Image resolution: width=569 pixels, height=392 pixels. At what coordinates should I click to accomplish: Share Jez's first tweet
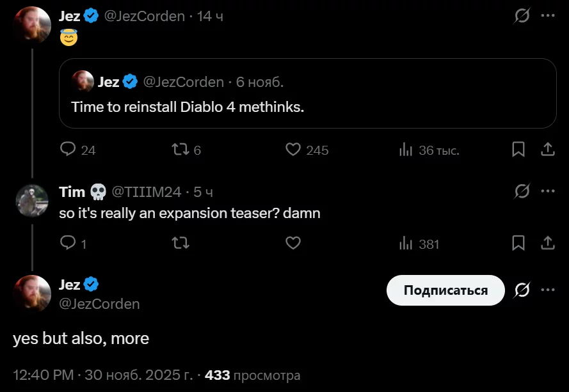(548, 150)
